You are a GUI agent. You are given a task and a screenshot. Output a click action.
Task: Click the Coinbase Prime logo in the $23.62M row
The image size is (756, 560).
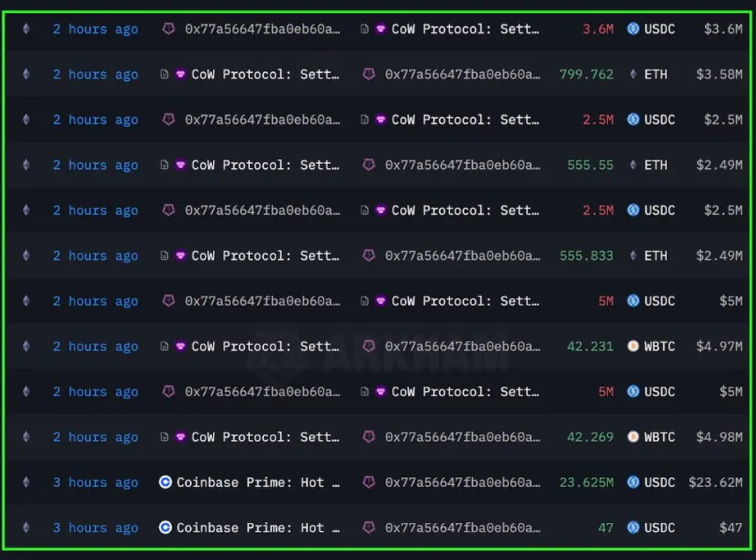point(165,483)
